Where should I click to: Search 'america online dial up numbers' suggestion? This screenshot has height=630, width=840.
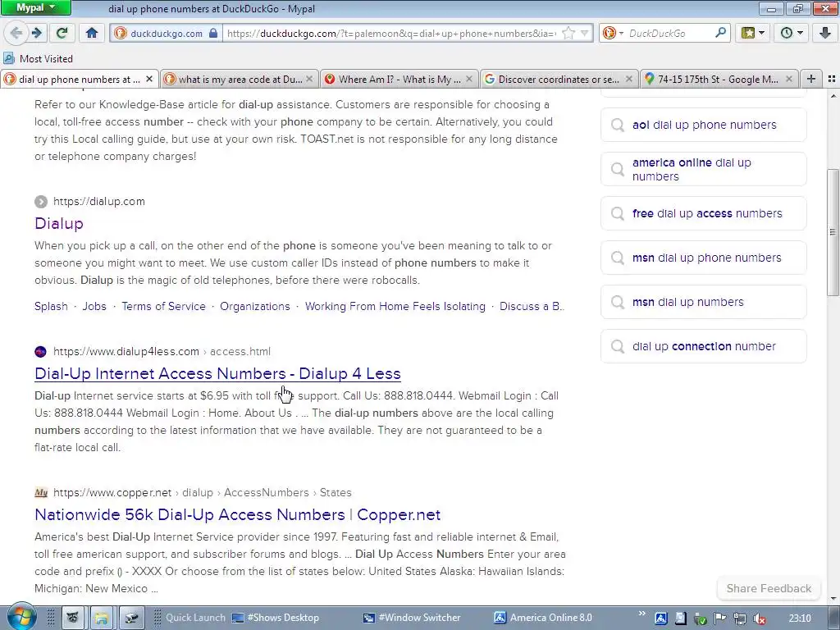[703, 169]
